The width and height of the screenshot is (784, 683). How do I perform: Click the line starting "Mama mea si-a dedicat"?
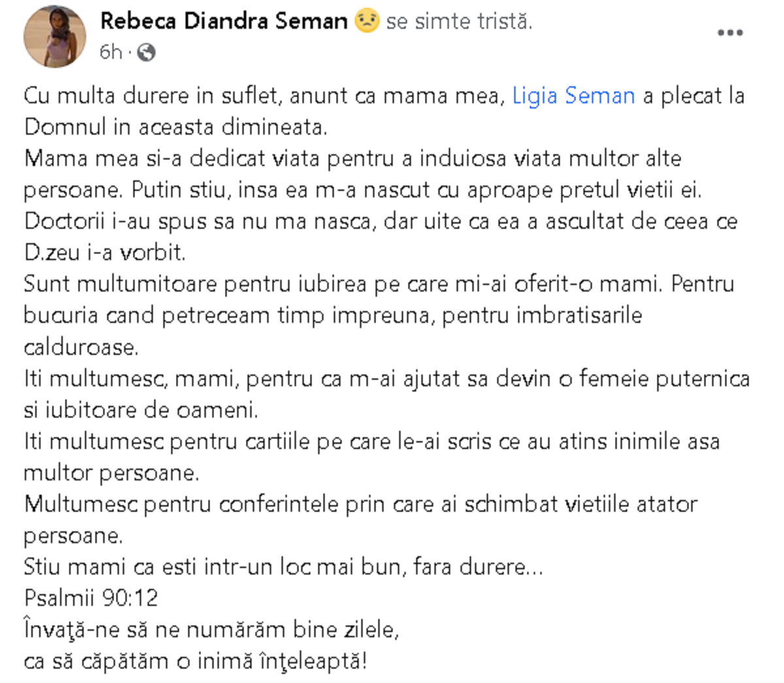[x=353, y=159]
